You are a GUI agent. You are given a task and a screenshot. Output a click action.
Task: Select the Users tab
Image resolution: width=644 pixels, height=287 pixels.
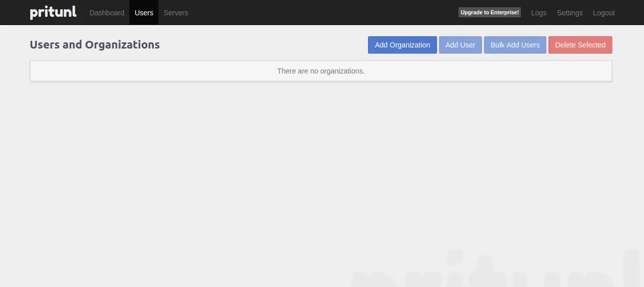[144, 13]
